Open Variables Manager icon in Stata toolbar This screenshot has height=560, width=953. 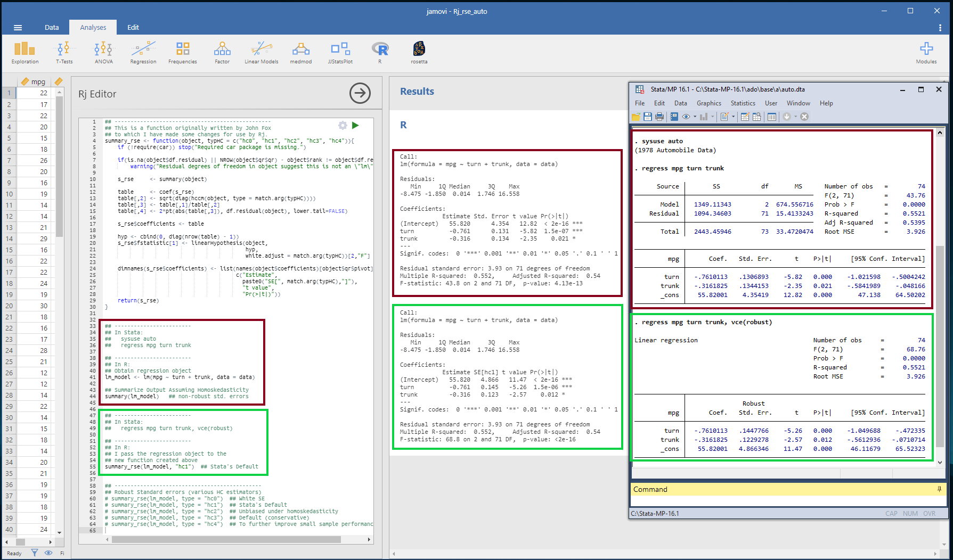tap(772, 117)
